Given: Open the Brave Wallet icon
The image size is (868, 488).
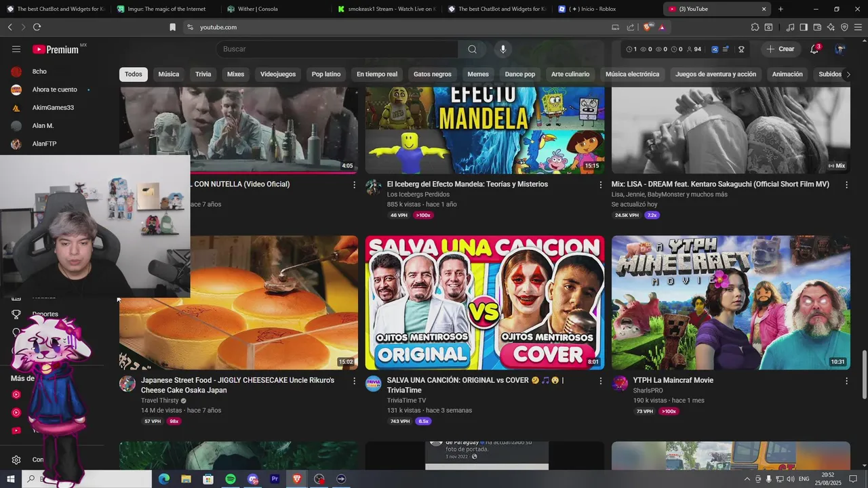Looking at the screenshot, I should tap(817, 27).
